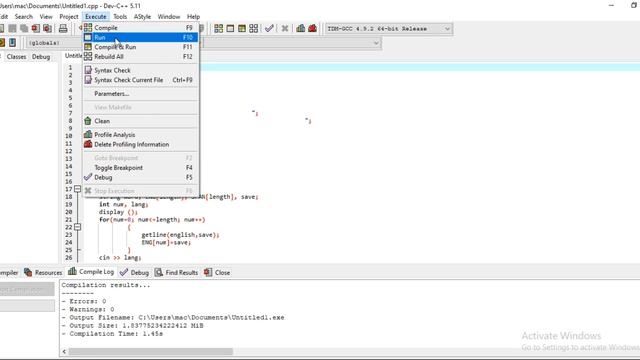This screenshot has width=640, height=360.
Task: Click the horizontal scrollbar in compile log
Action: click(151, 351)
